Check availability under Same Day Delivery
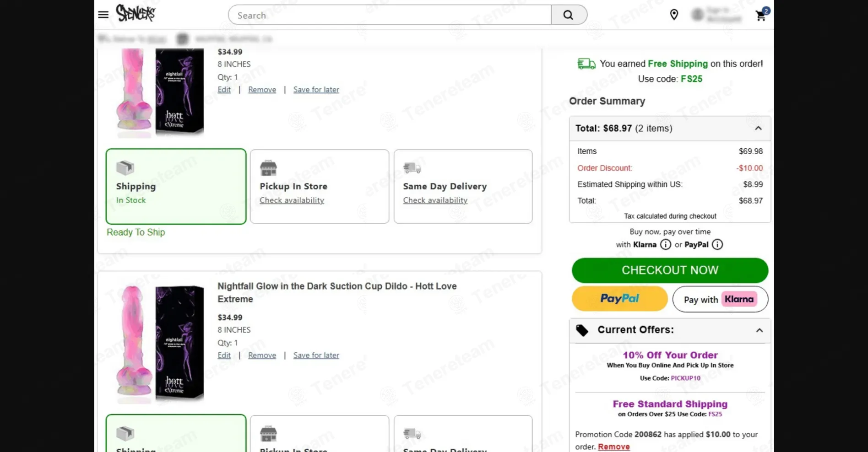 (435, 200)
